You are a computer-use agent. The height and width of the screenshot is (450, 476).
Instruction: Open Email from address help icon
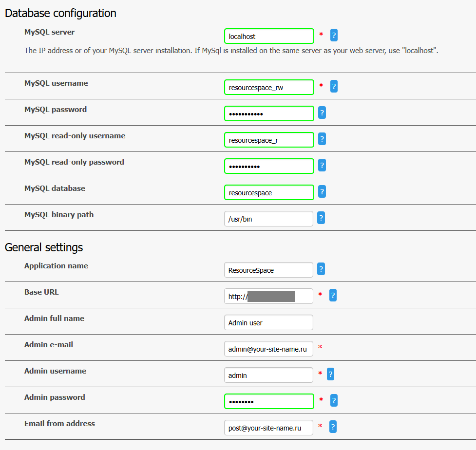pos(333,427)
